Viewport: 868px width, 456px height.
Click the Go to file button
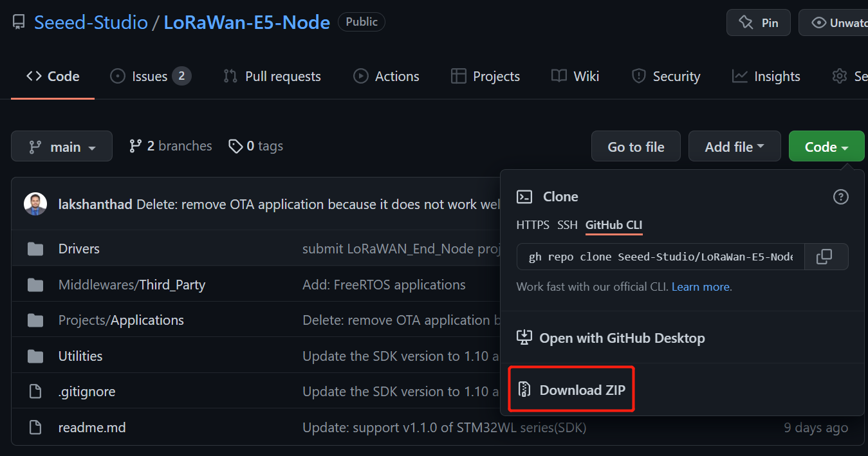point(636,147)
